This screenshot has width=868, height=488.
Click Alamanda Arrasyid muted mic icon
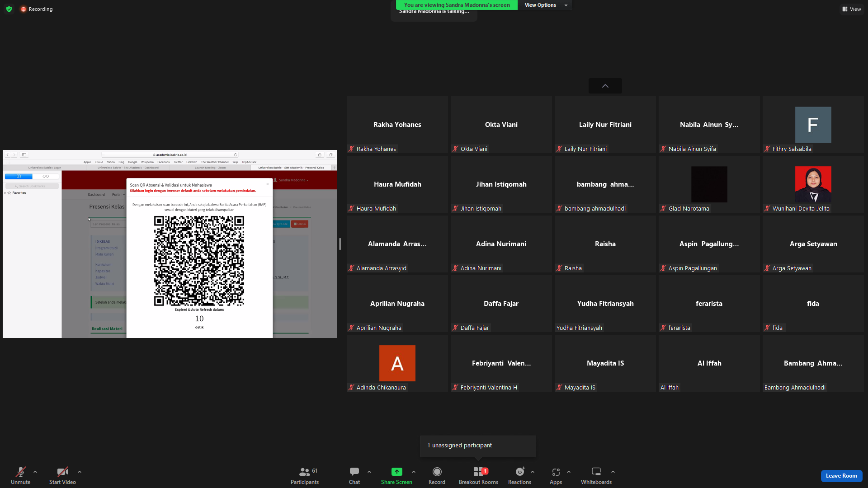351,268
